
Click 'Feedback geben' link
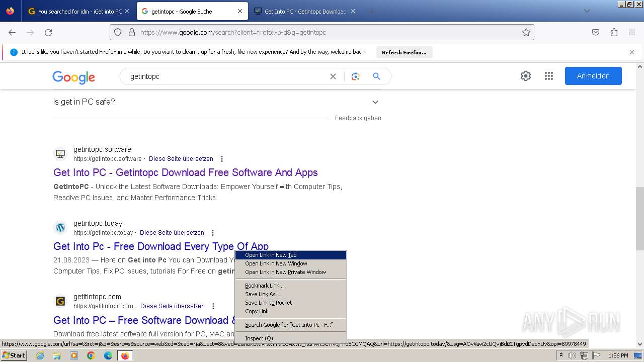pos(358,118)
